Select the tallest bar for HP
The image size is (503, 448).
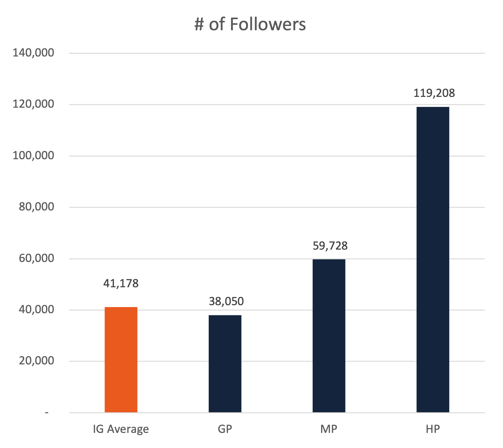pyautogui.click(x=433, y=259)
